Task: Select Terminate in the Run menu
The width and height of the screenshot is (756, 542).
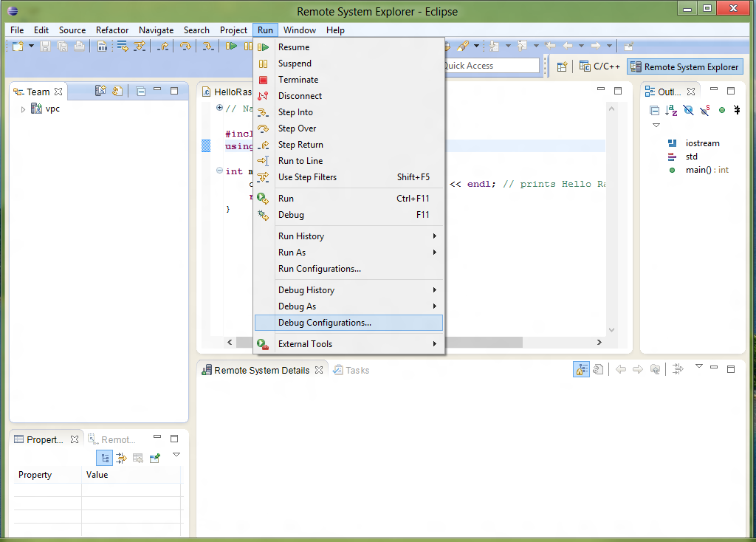Action: [348, 80]
